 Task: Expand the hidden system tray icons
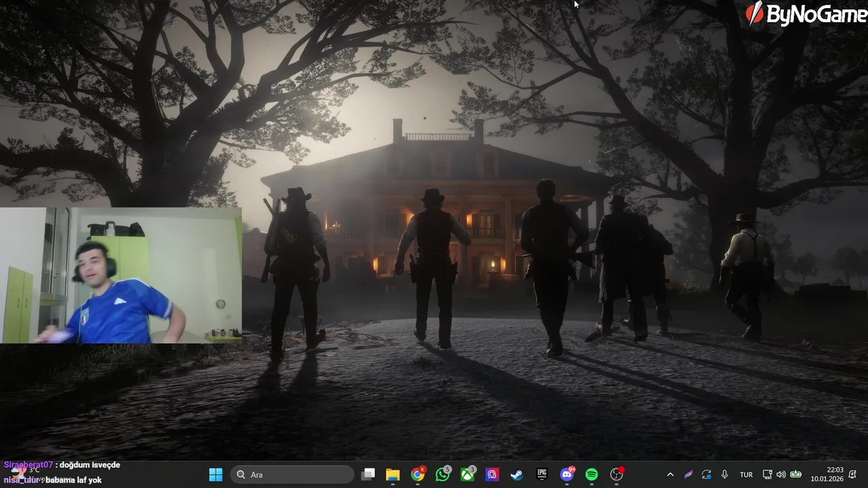(670, 474)
